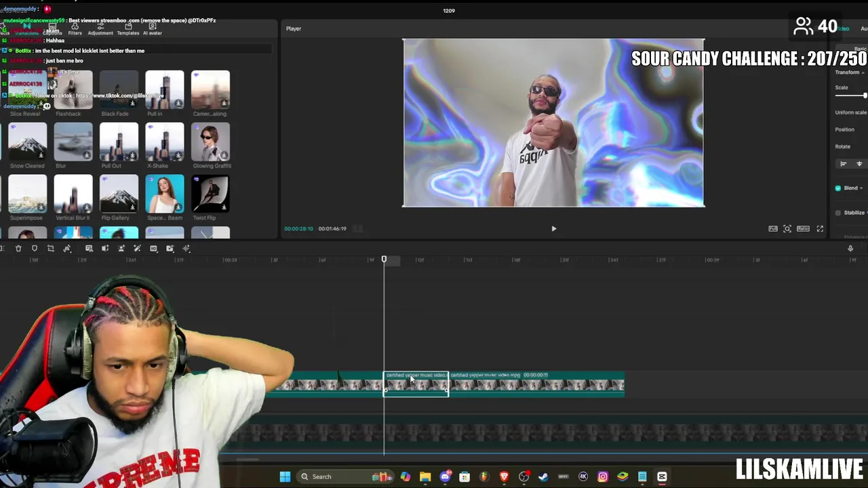This screenshot has height=488, width=868.
Task: Select the Snow Cleared transition thumbnail
Action: (27, 142)
